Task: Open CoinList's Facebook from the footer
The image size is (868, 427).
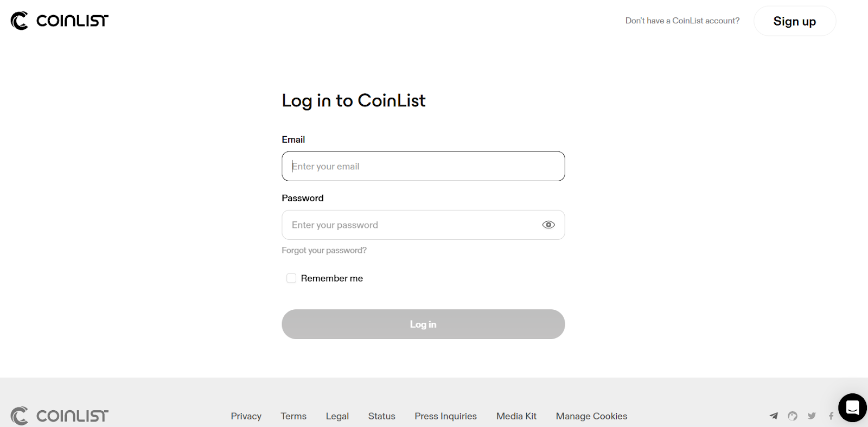Action: coord(831,416)
